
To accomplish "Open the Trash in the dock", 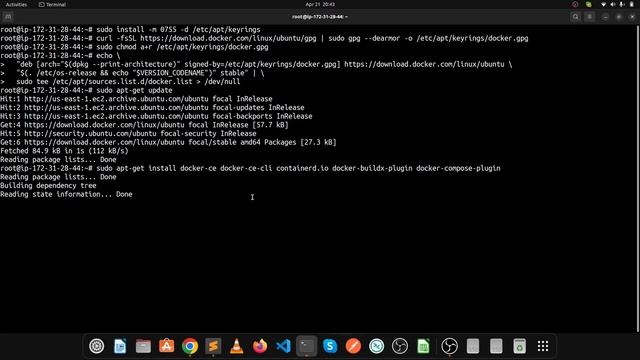I will coord(519,346).
